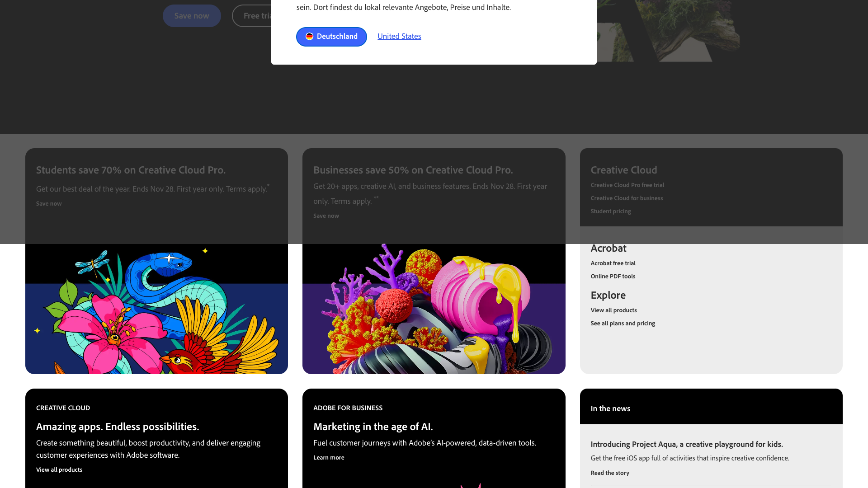Open See all plans and pricing
Image resolution: width=868 pixels, height=488 pixels.
(x=623, y=323)
